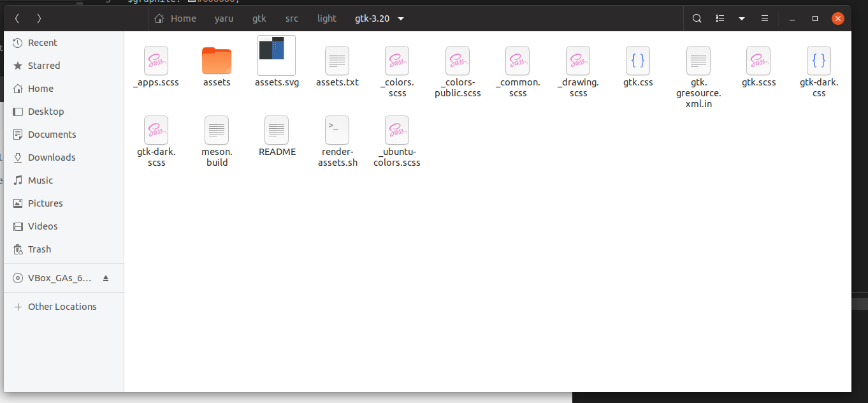Jump to the yaru folder in path bar
This screenshot has height=403, width=868.
click(x=224, y=18)
